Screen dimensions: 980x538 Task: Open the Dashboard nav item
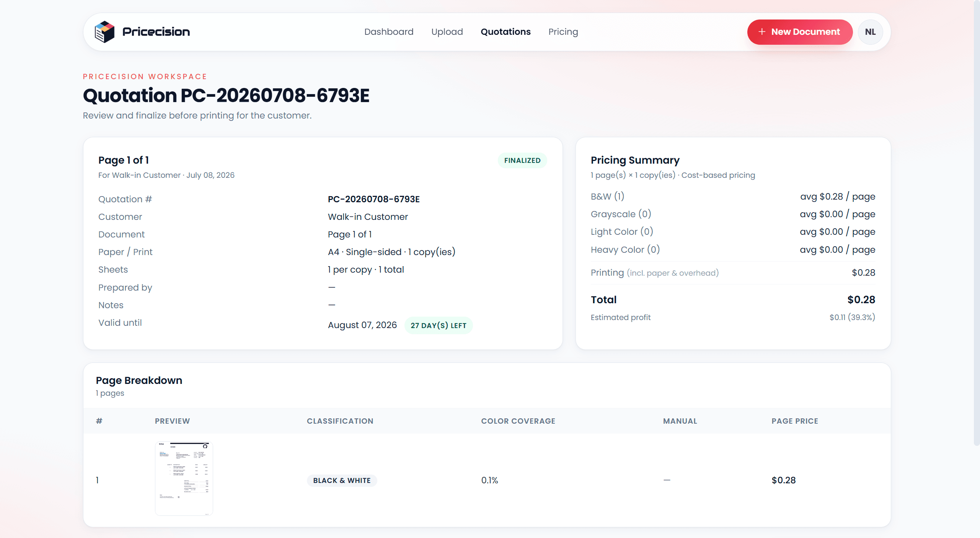[389, 32]
